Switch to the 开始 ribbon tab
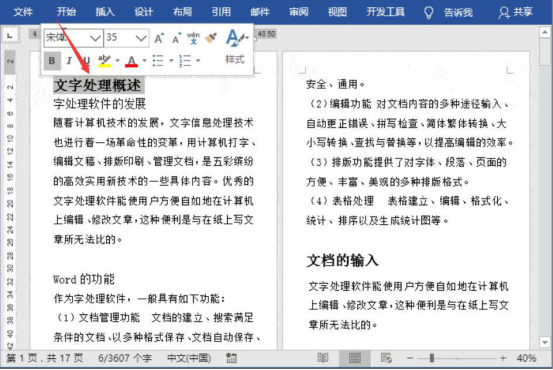 point(66,12)
